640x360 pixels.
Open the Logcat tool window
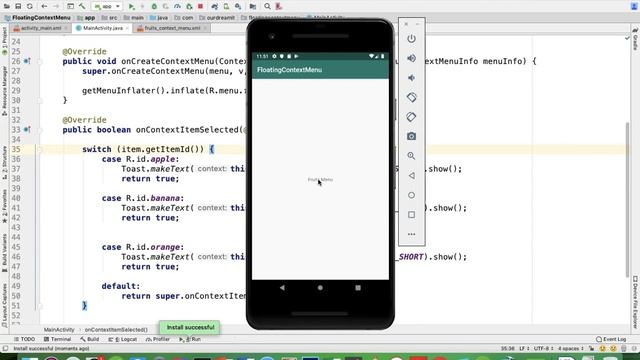(x=123, y=339)
